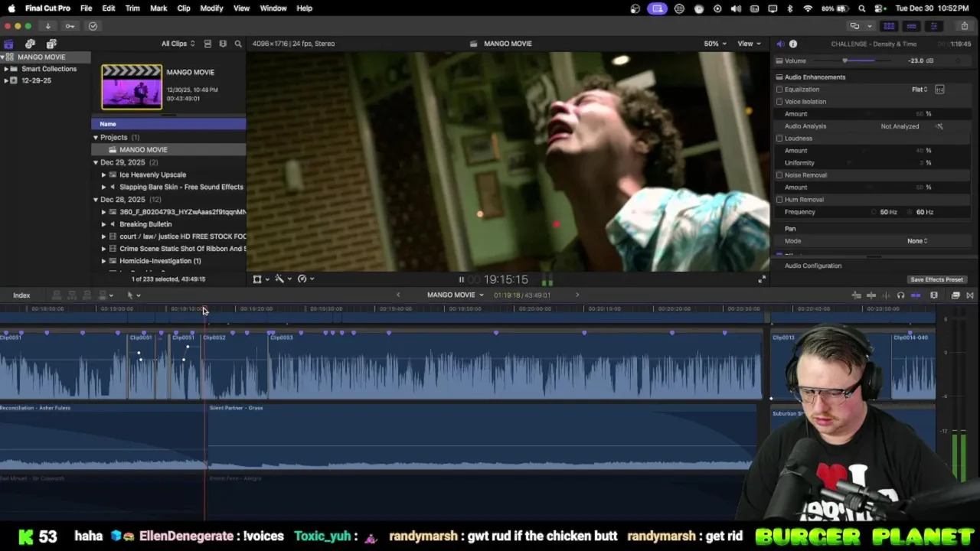Open the File menu
This screenshot has width=980, height=551.
[86, 8]
